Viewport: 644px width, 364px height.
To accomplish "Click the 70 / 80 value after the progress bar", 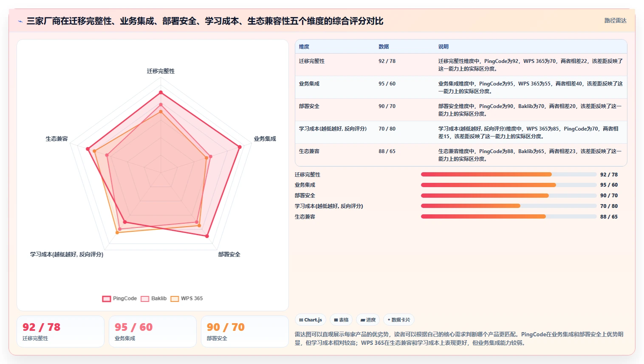I will [609, 206].
